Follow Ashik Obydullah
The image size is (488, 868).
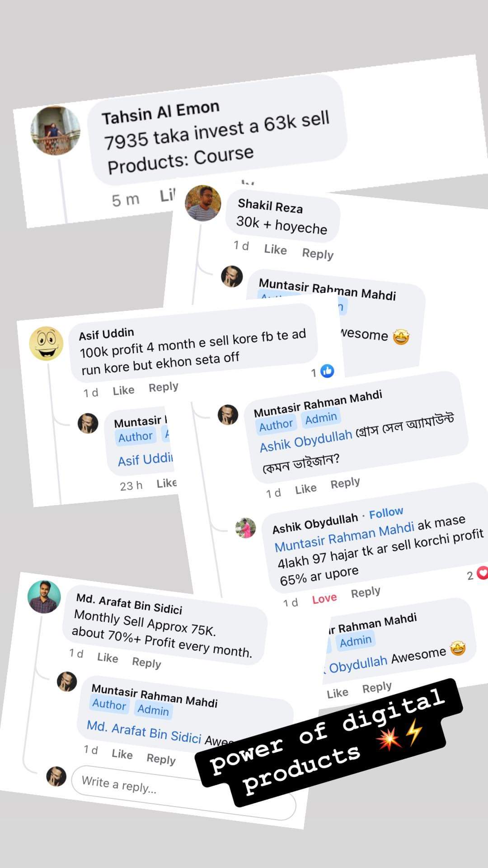coord(386,513)
